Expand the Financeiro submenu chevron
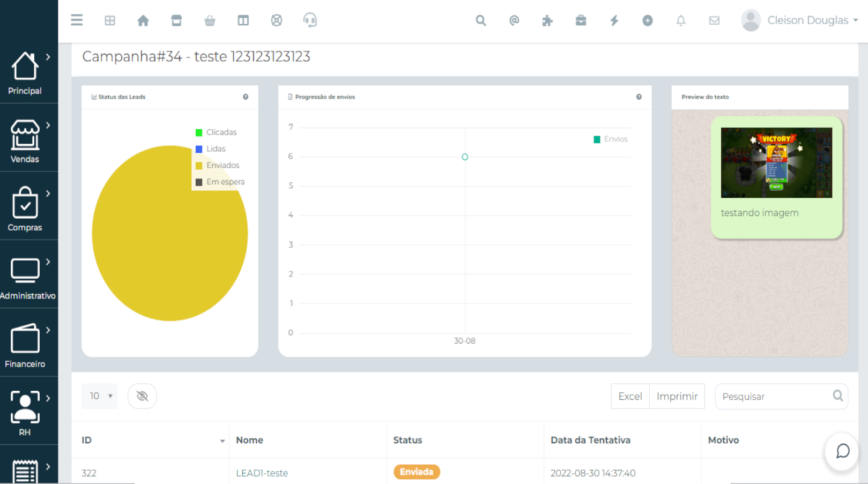Screen dimensions: 868x484 [x=48, y=330]
